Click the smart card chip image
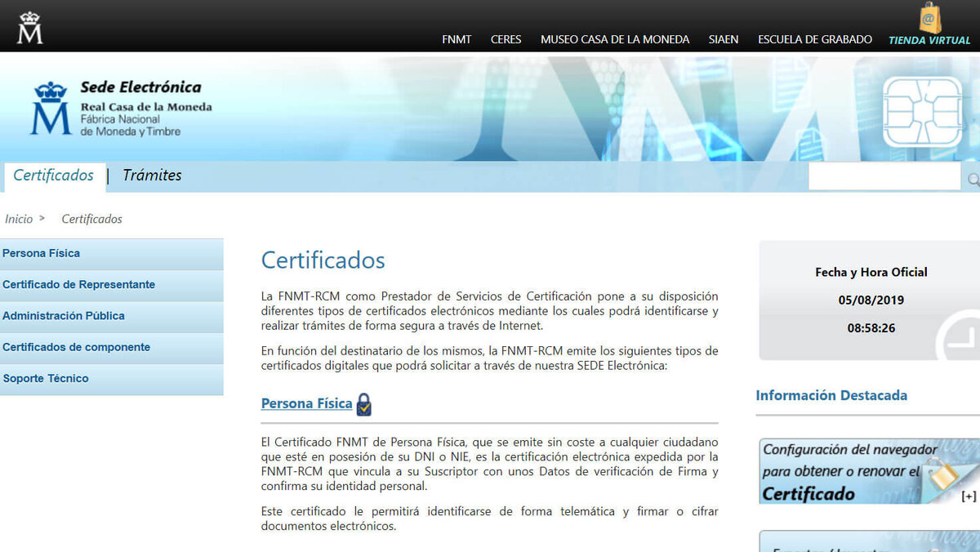The image size is (980, 552). tap(922, 112)
